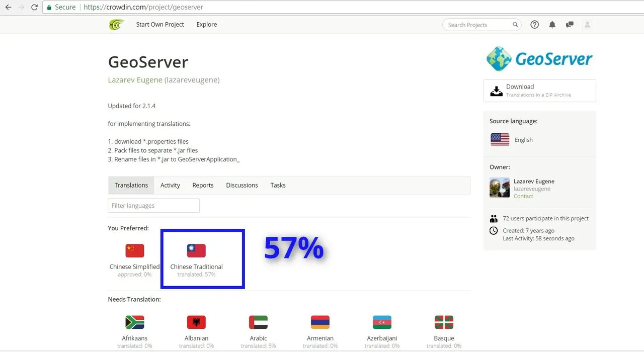The width and height of the screenshot is (644, 352).
Task: Open the Albanian language link
Action: (196, 338)
